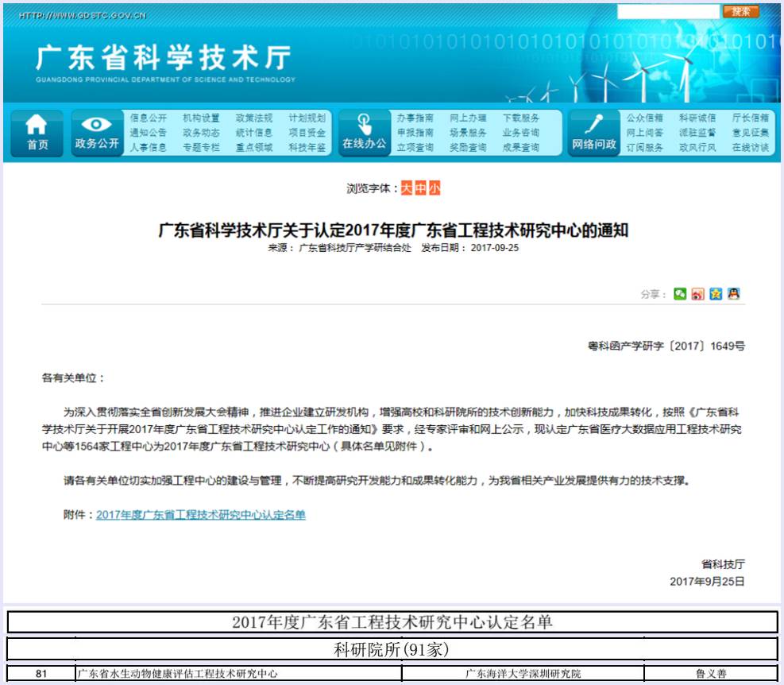
Task: Open the 奖励查询 link
Action: [x=468, y=148]
